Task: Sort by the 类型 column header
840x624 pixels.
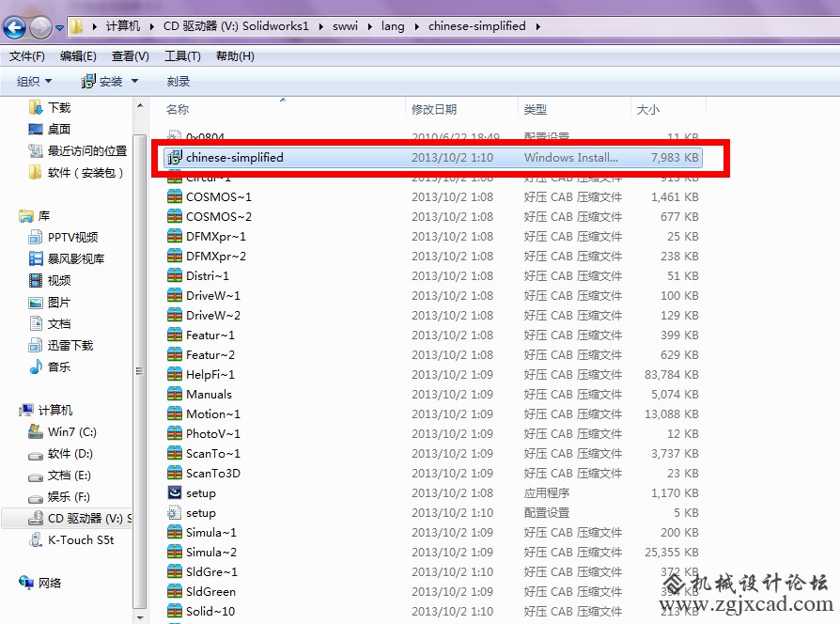Action: click(536, 110)
